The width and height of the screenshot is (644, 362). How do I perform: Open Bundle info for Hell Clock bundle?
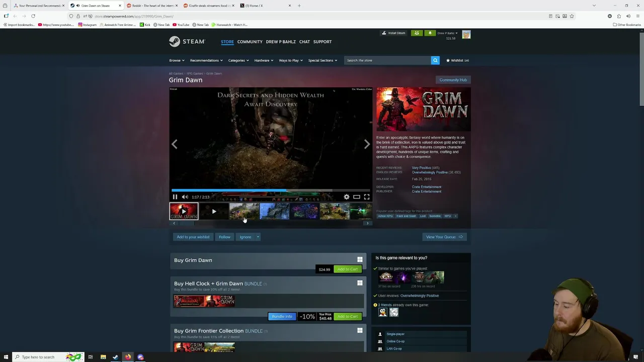click(282, 317)
